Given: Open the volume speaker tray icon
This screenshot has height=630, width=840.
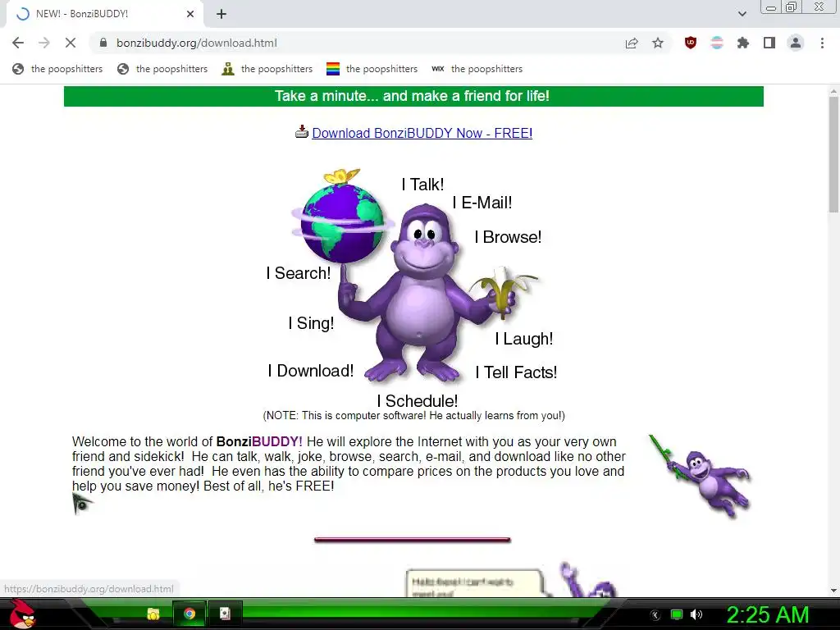Looking at the screenshot, I should (x=696, y=614).
